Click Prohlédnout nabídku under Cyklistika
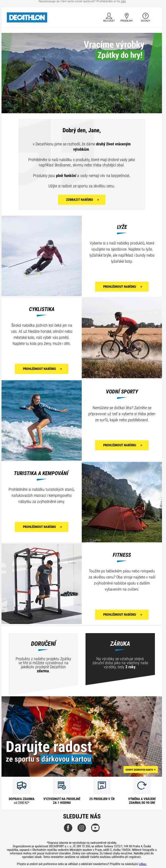 42,369
